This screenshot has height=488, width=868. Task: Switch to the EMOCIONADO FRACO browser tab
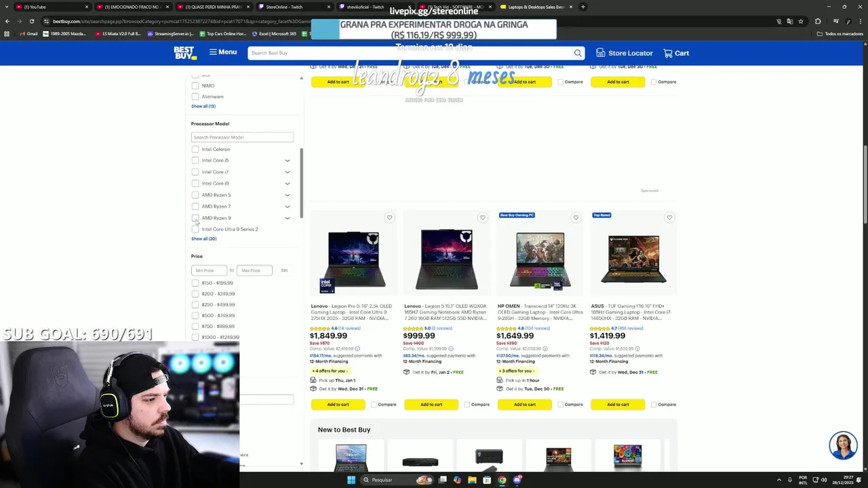click(132, 7)
